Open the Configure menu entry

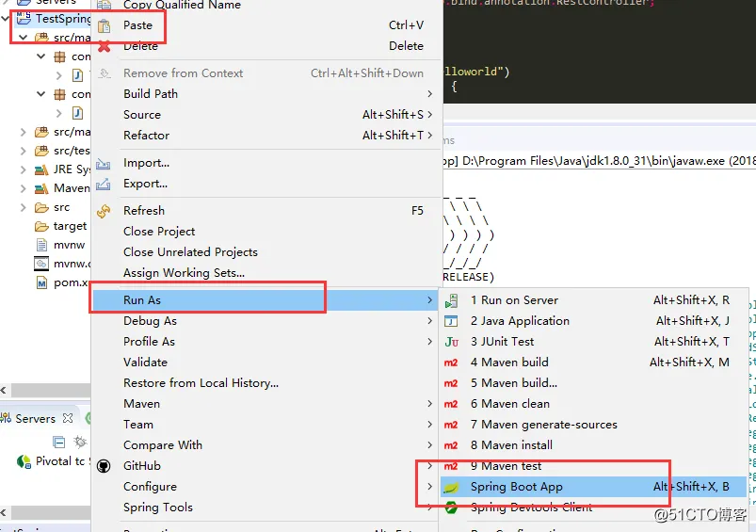(x=266, y=487)
